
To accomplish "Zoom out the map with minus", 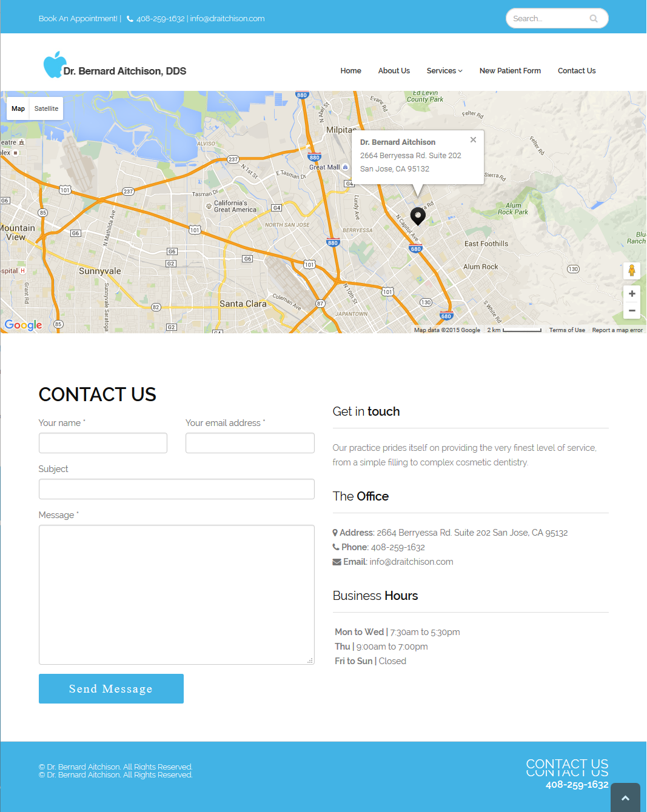I will tap(632, 310).
